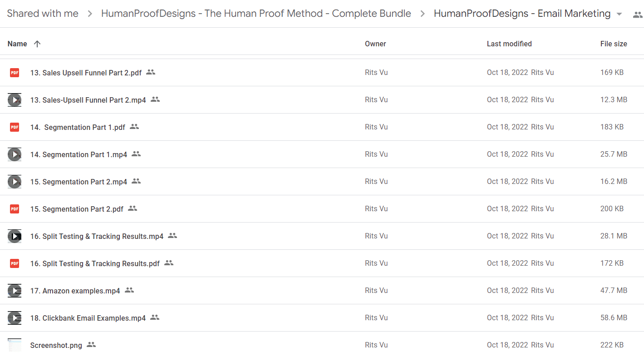
Task: Click video icon of 17. Amazon examples.mp4
Action: (15, 291)
